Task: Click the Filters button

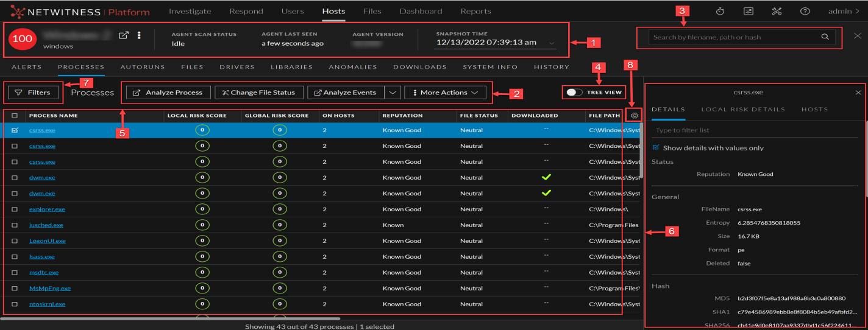Action: pyautogui.click(x=33, y=93)
